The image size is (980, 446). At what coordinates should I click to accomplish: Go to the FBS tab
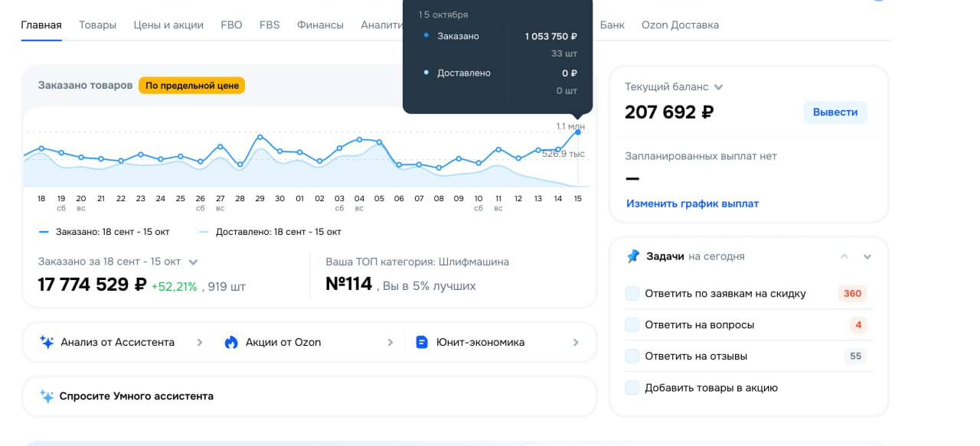tap(269, 24)
